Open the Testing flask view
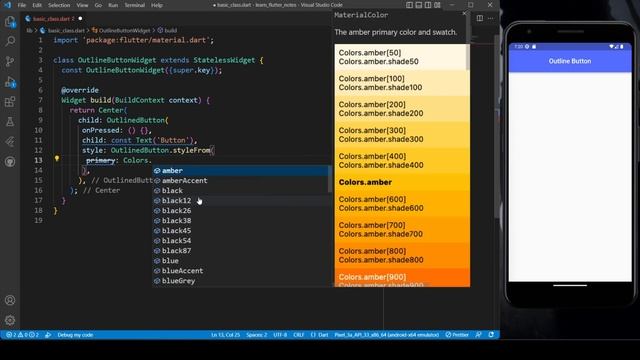The width and height of the screenshot is (640, 360). tap(10, 122)
